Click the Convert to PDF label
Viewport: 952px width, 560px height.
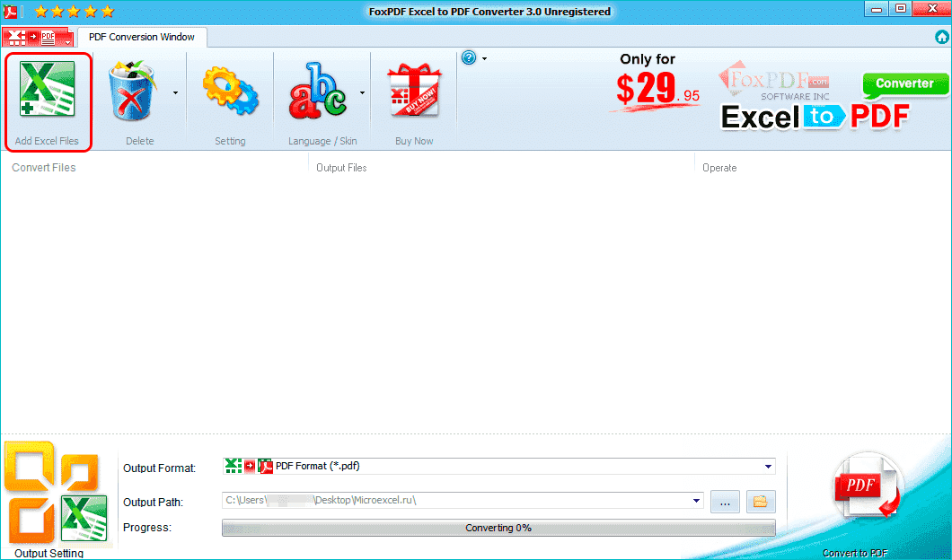(855, 554)
